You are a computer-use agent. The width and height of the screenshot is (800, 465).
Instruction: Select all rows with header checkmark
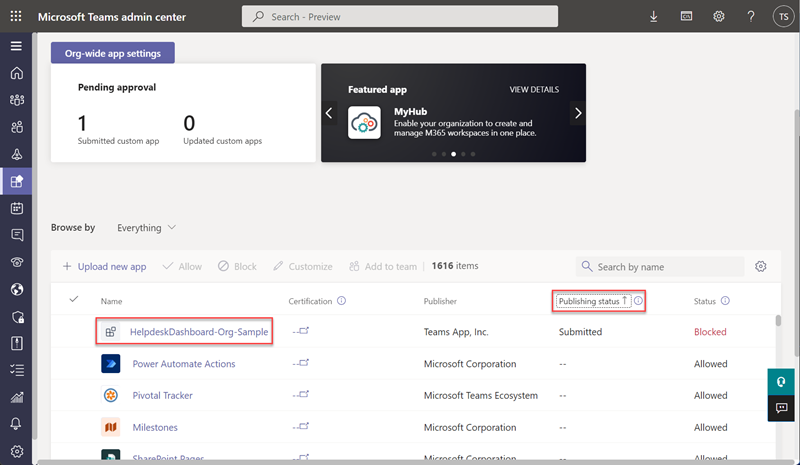pos(73,299)
